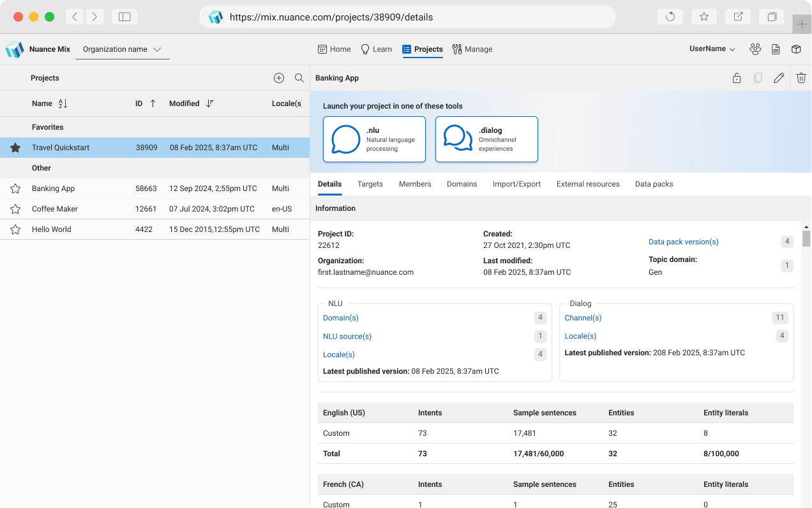Toggle the browser sidebar button

click(x=124, y=17)
